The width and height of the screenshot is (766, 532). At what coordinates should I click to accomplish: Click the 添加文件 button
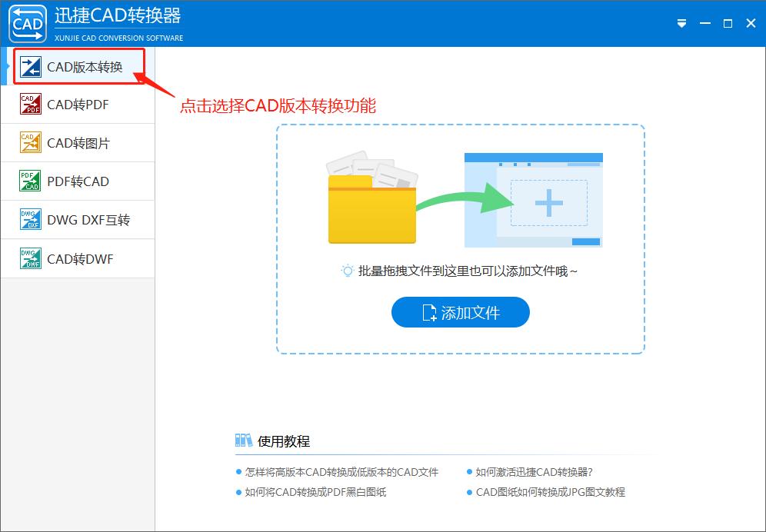tap(460, 312)
